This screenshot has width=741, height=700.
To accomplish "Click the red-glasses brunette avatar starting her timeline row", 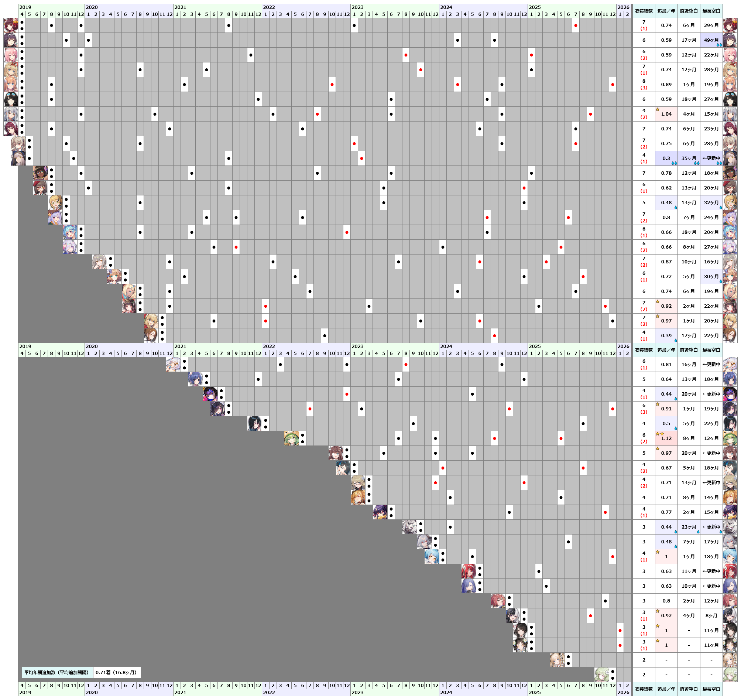I will [40, 188].
